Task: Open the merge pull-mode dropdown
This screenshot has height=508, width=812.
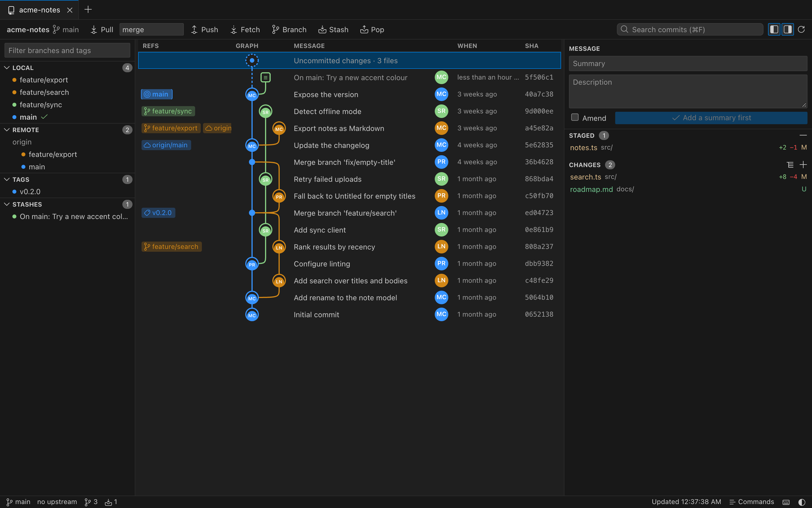Action: [151, 30]
